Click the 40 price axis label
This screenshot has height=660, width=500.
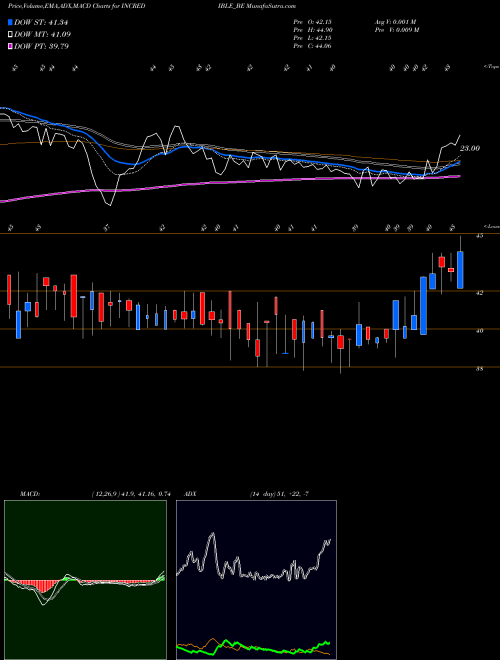click(480, 330)
